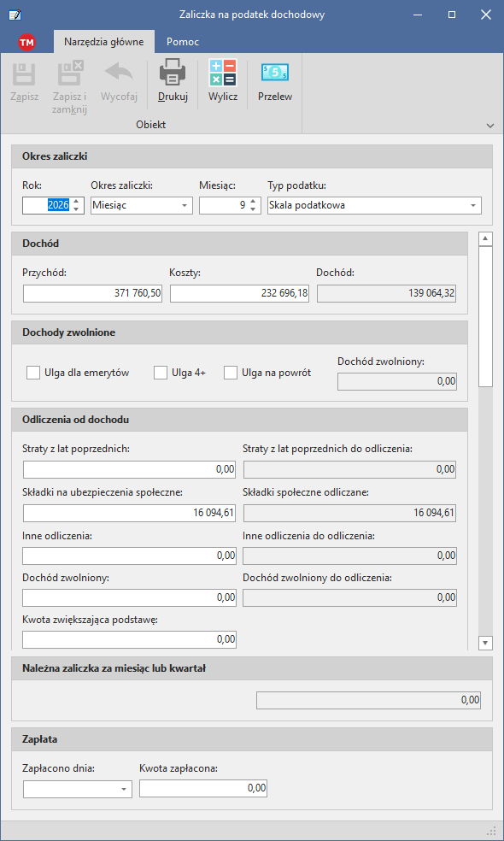The height and width of the screenshot is (841, 504).
Task: Click the Koszty input field
Action: click(x=240, y=293)
